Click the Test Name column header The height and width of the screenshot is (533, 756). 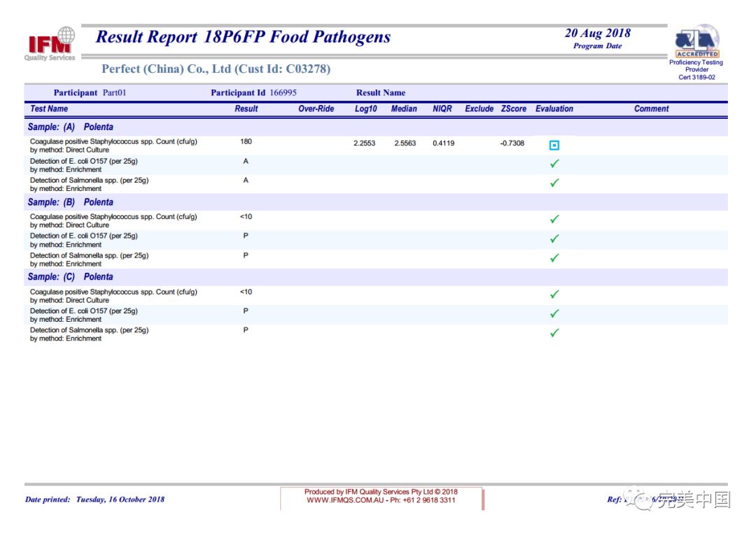(x=49, y=109)
